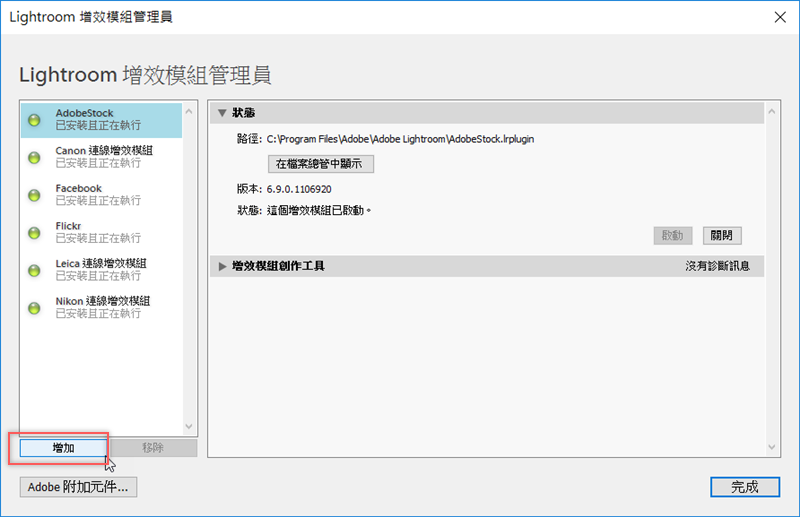This screenshot has width=800, height=517.
Task: Expand the 增效模組創作工具 section
Action: [x=222, y=266]
